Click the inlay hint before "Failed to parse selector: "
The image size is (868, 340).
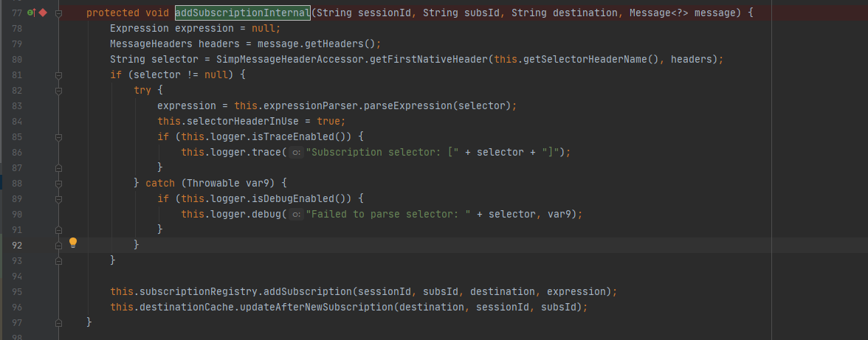coord(295,214)
